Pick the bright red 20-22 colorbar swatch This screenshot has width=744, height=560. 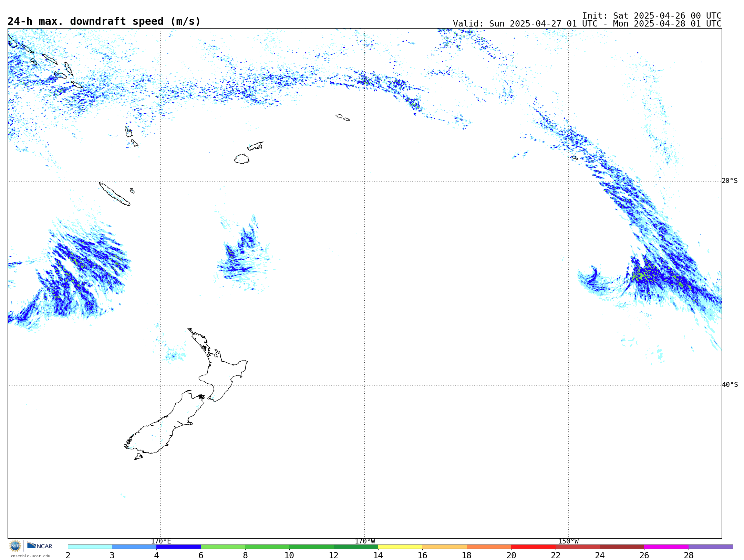point(533,547)
